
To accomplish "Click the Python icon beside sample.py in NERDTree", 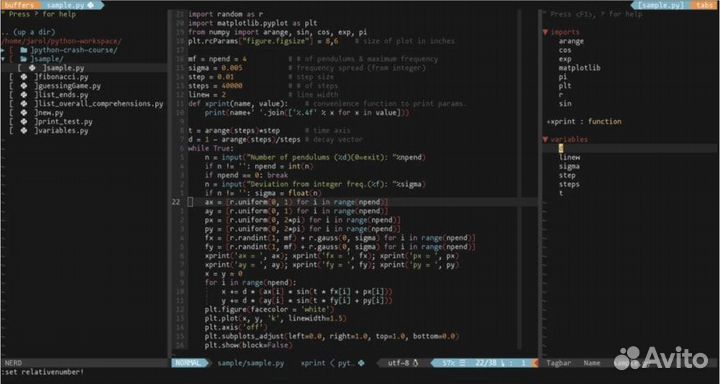I will 32,68.
